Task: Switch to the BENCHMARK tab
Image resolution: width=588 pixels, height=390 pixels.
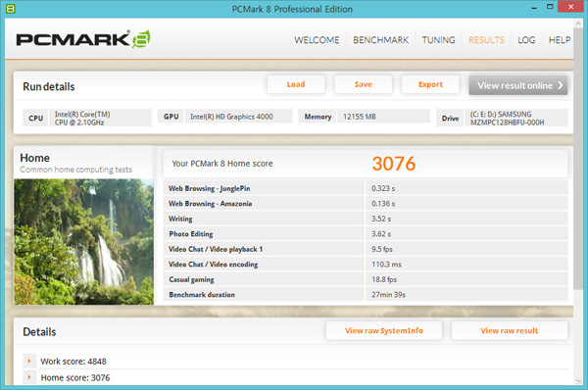Action: (x=380, y=40)
